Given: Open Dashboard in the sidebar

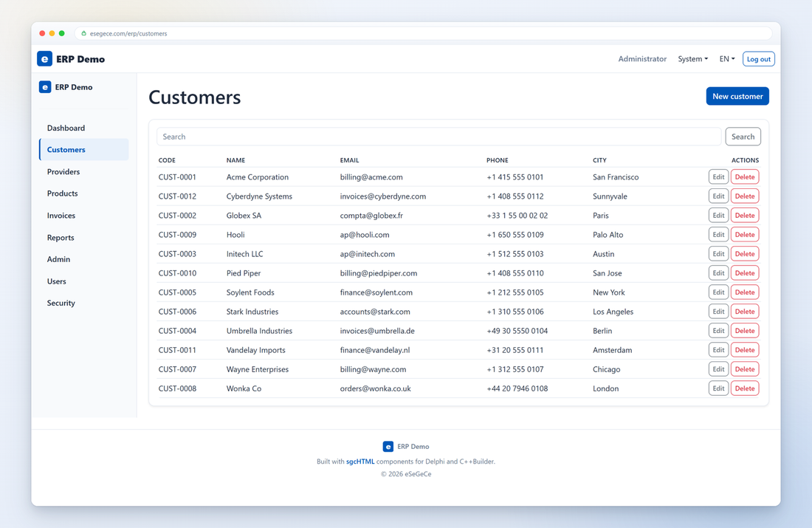Looking at the screenshot, I should 84,128.
